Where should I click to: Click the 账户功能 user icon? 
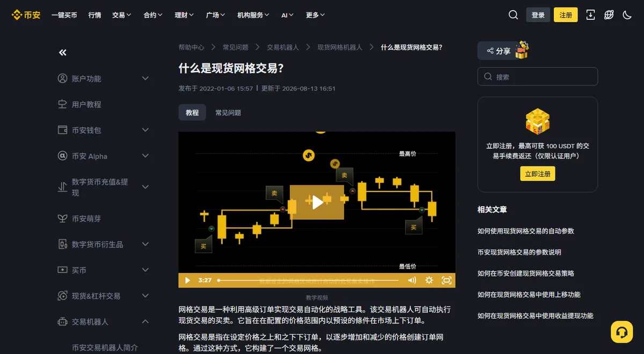(x=62, y=78)
